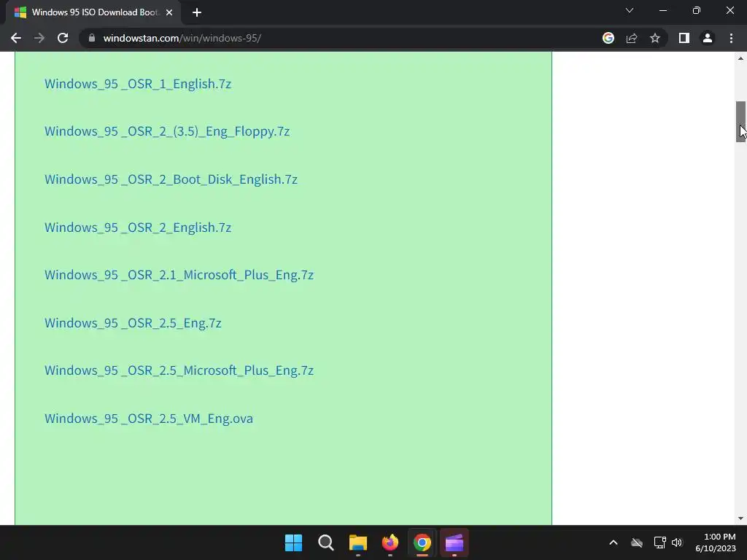
Task: Go back to the previous page
Action: pyautogui.click(x=16, y=38)
